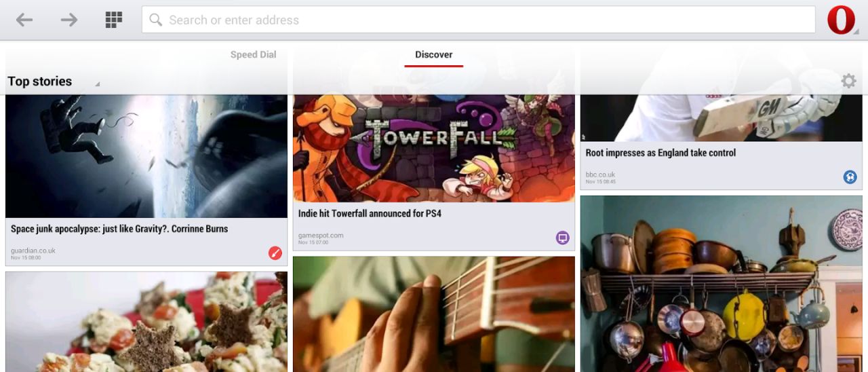
Task: Open the guitar fretboard photo
Action: (434, 314)
